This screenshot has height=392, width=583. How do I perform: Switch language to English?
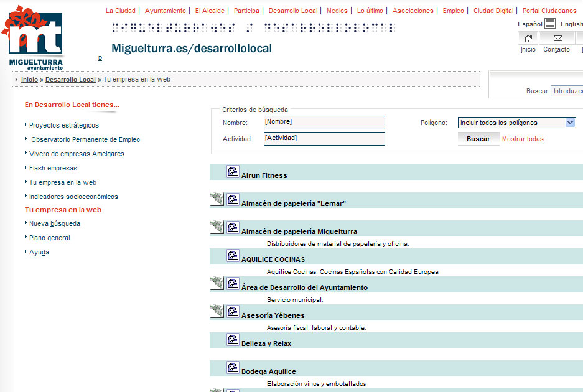click(x=571, y=24)
